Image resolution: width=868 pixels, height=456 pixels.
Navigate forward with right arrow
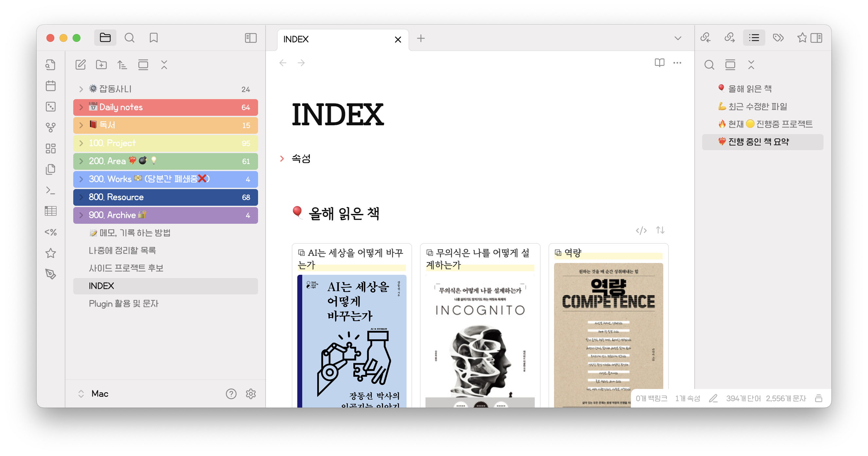301,63
